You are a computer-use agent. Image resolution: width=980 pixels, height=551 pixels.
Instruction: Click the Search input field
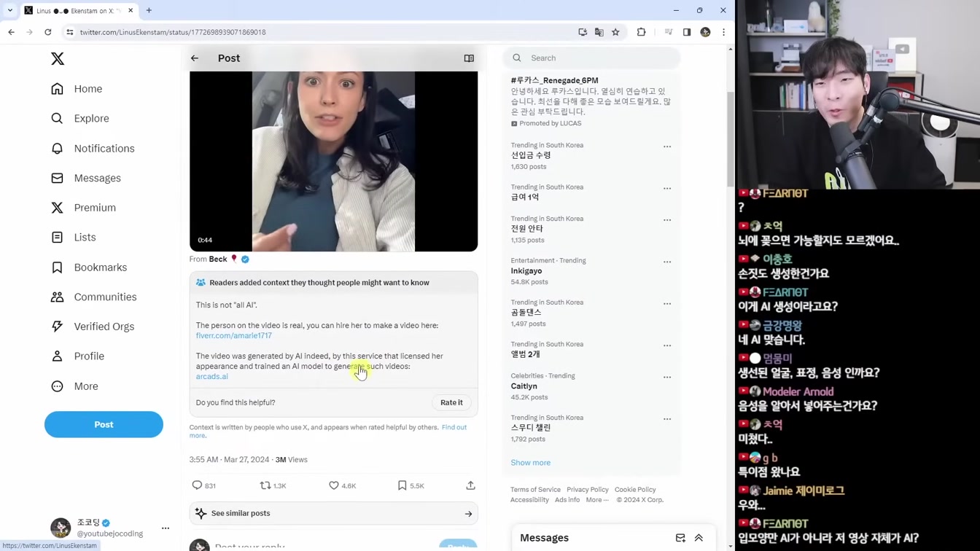click(591, 58)
